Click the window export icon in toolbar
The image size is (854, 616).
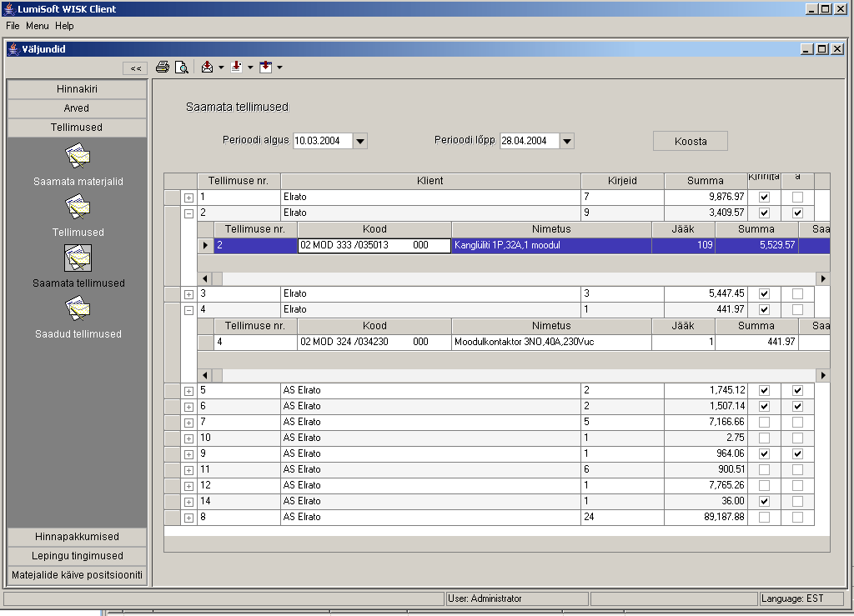click(265, 68)
